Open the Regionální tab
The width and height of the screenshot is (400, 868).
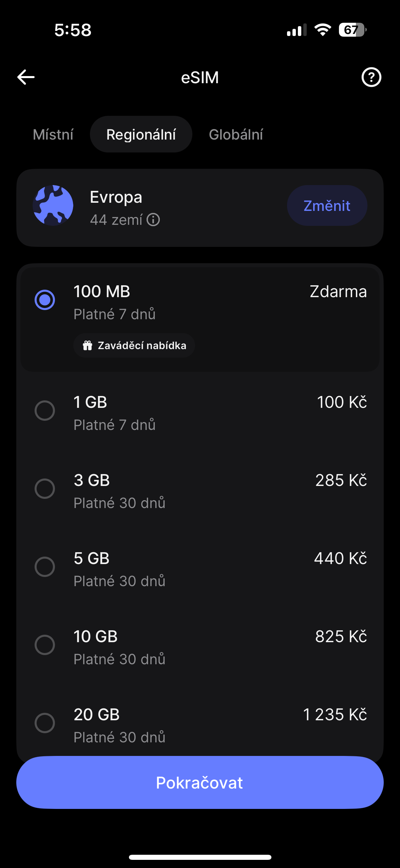141,134
